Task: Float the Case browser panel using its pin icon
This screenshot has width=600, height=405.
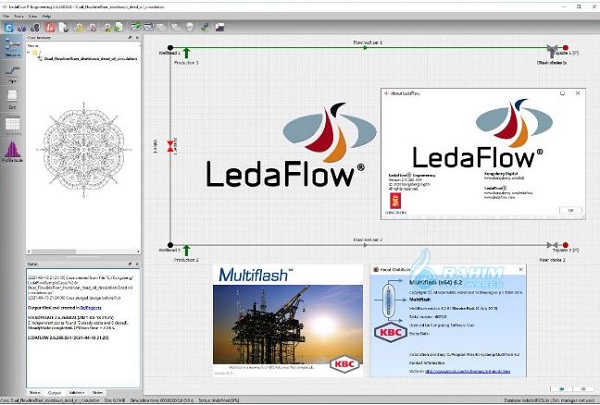Action: (130, 38)
